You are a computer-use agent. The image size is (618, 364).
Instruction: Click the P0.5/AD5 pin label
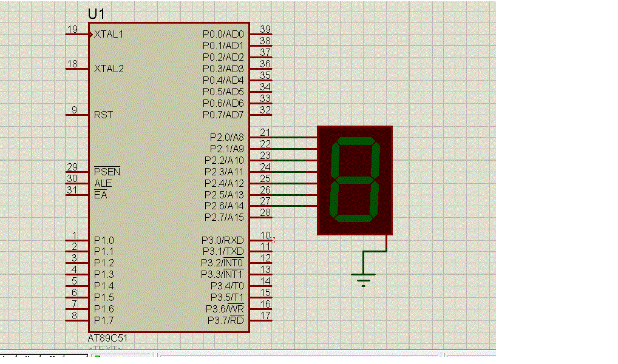coord(223,92)
